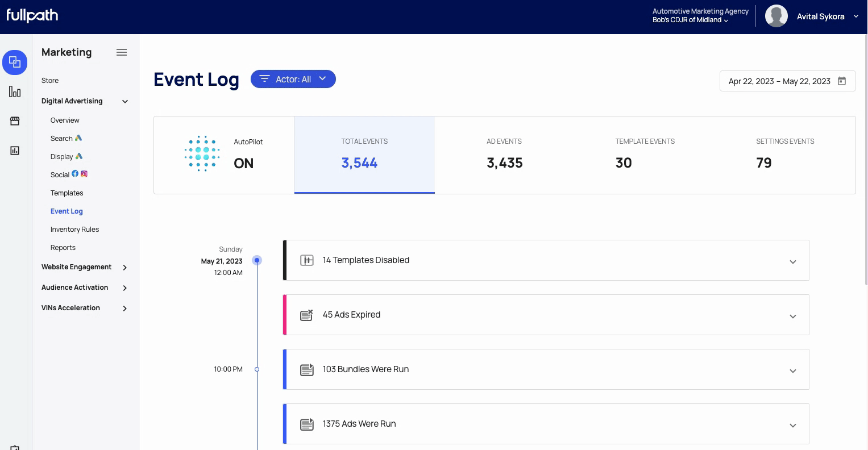This screenshot has height=450, width=868.
Task: Click the user avatar picture
Action: (776, 16)
